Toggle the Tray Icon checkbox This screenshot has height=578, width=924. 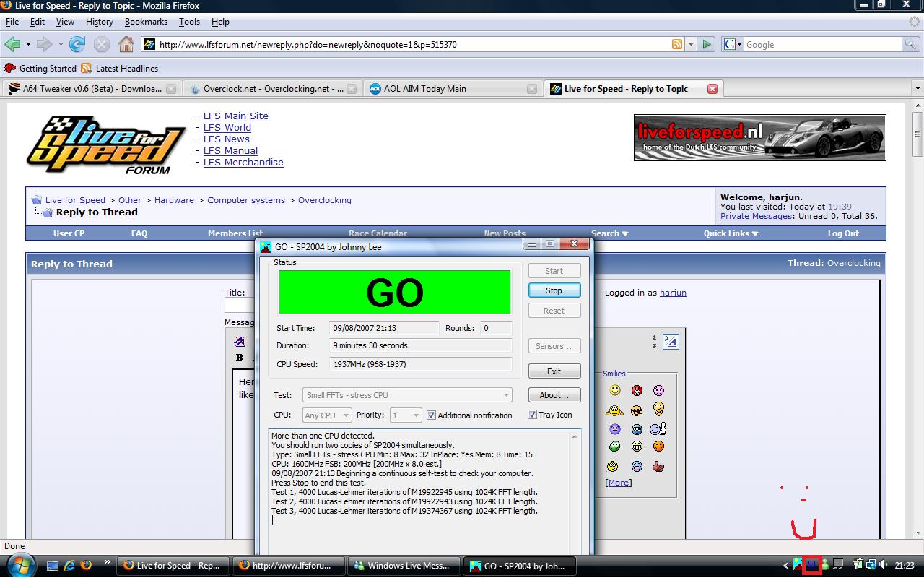pos(532,415)
